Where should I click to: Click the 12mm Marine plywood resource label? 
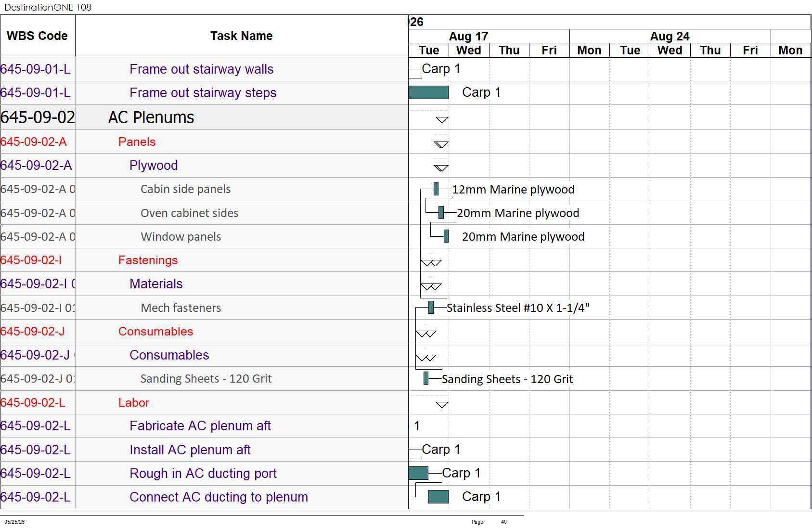[513, 190]
